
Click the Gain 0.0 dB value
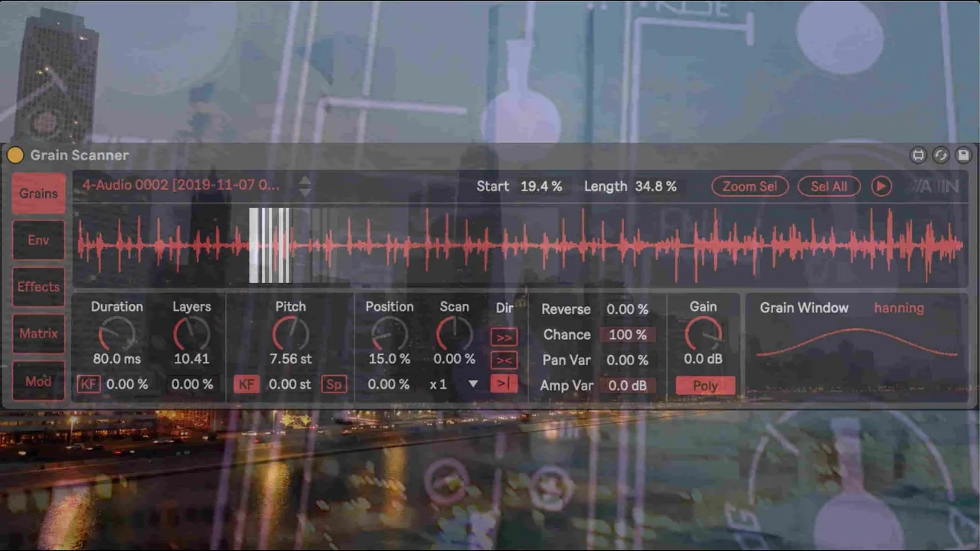tap(704, 359)
